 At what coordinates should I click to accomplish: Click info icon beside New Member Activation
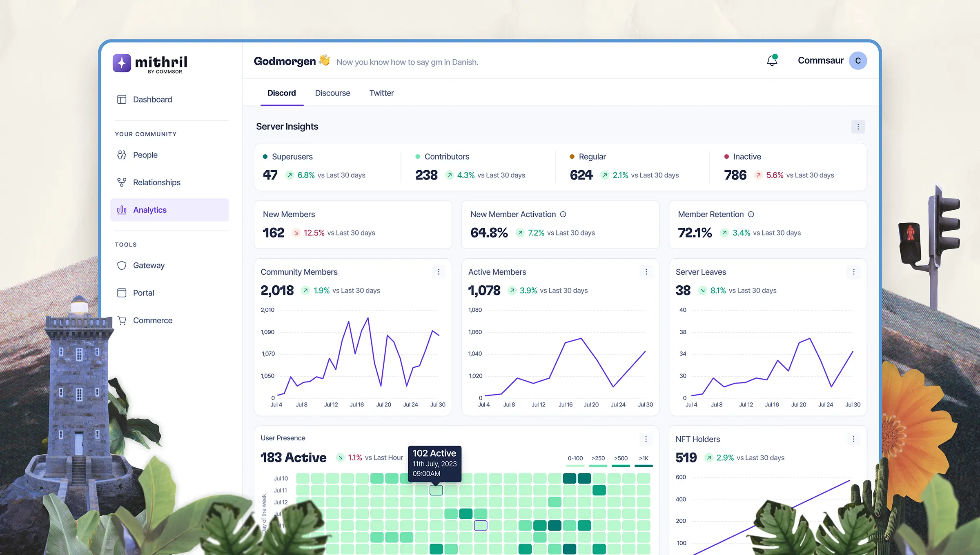pos(563,214)
